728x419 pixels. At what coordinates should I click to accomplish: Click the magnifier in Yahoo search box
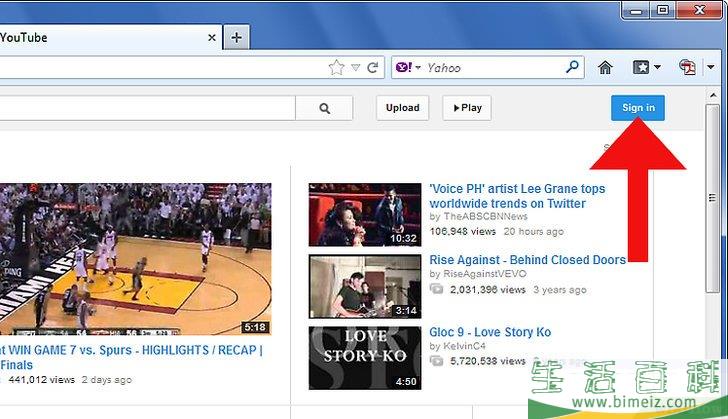click(572, 67)
